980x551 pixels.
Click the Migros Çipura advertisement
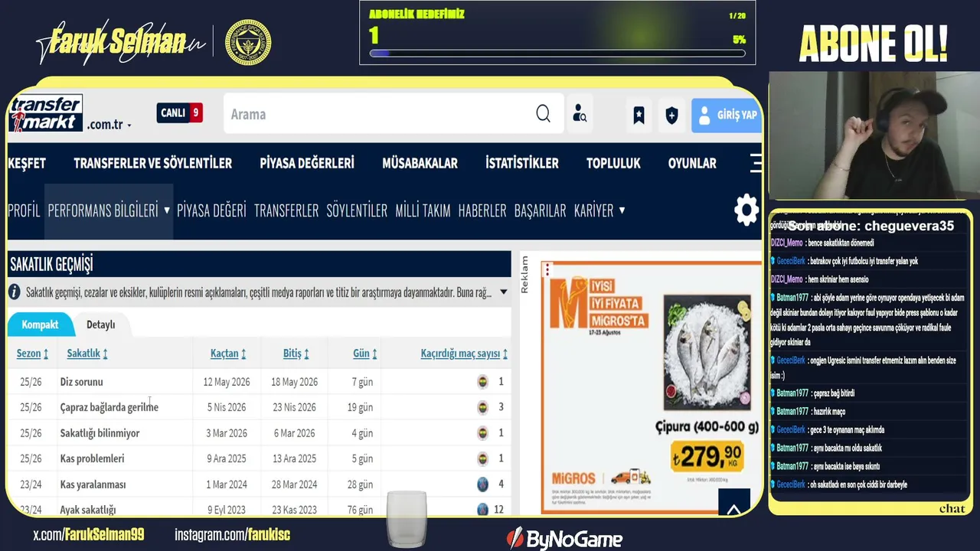click(x=652, y=387)
